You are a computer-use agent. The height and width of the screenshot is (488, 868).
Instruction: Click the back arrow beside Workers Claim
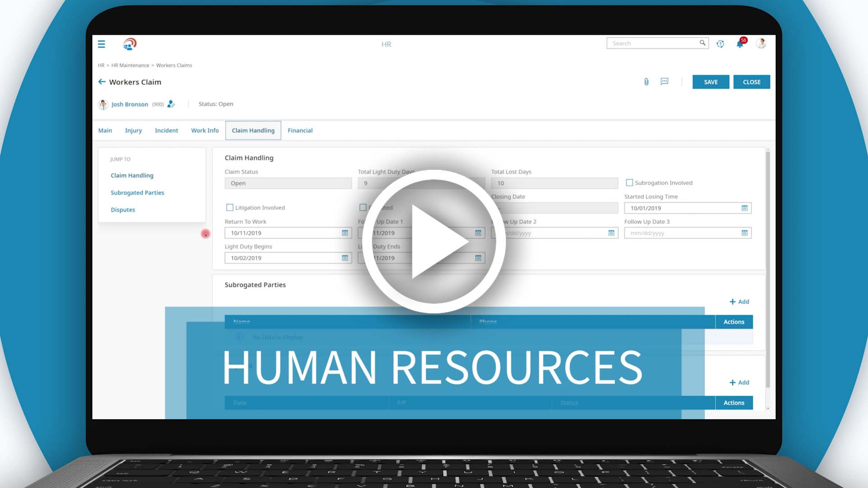point(102,82)
